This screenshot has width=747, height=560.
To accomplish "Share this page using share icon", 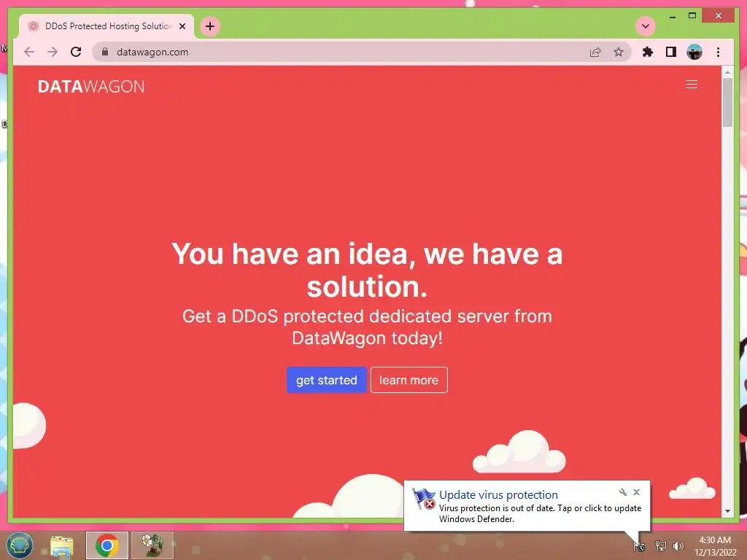I will pos(595,52).
